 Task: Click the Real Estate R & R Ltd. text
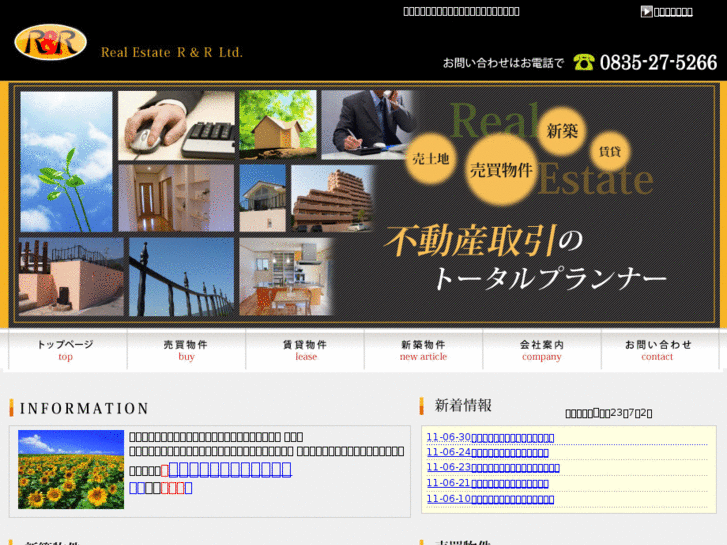click(x=172, y=52)
